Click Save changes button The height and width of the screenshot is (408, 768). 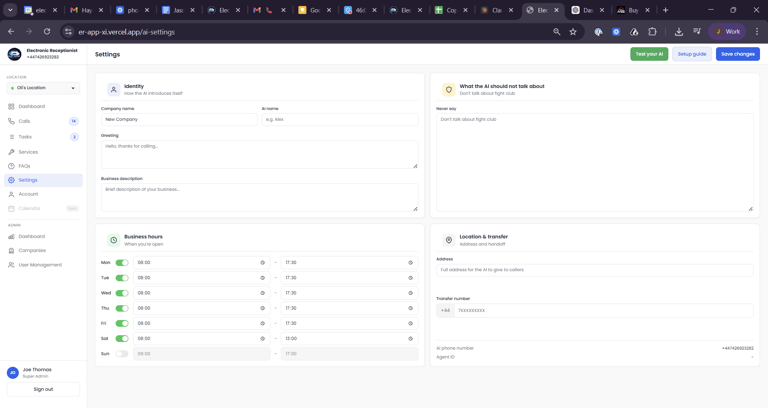(x=738, y=54)
